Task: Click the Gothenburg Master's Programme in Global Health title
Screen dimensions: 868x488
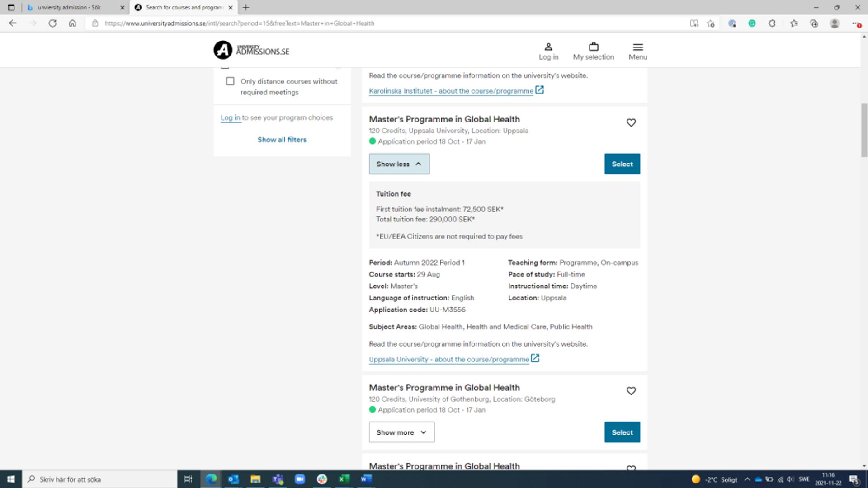Action: pos(444,388)
